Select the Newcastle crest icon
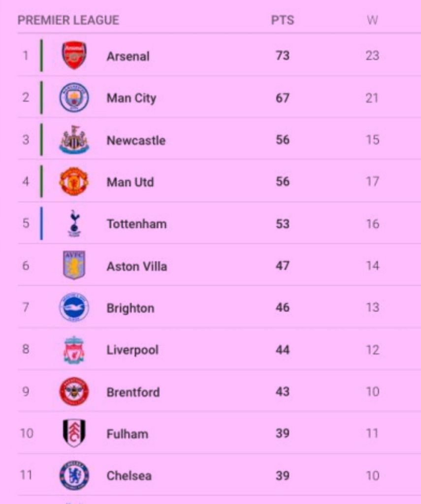 click(x=74, y=140)
